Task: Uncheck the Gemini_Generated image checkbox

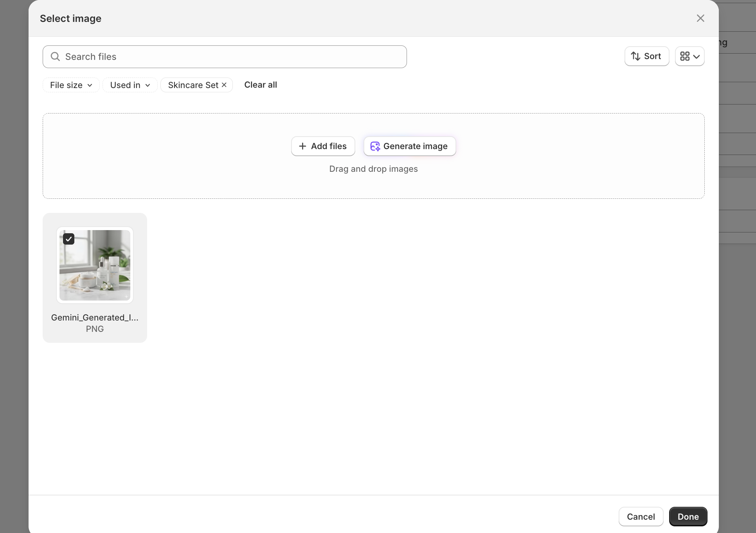Action: tap(69, 239)
